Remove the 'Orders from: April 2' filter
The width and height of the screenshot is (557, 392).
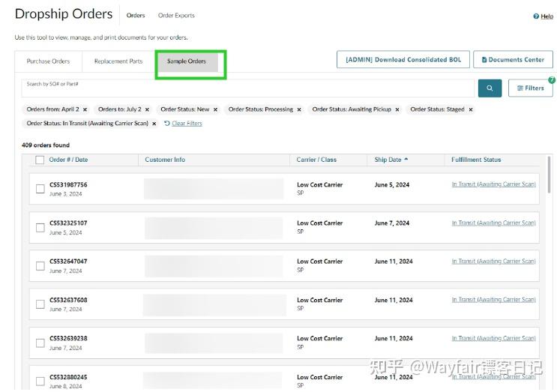coord(85,109)
